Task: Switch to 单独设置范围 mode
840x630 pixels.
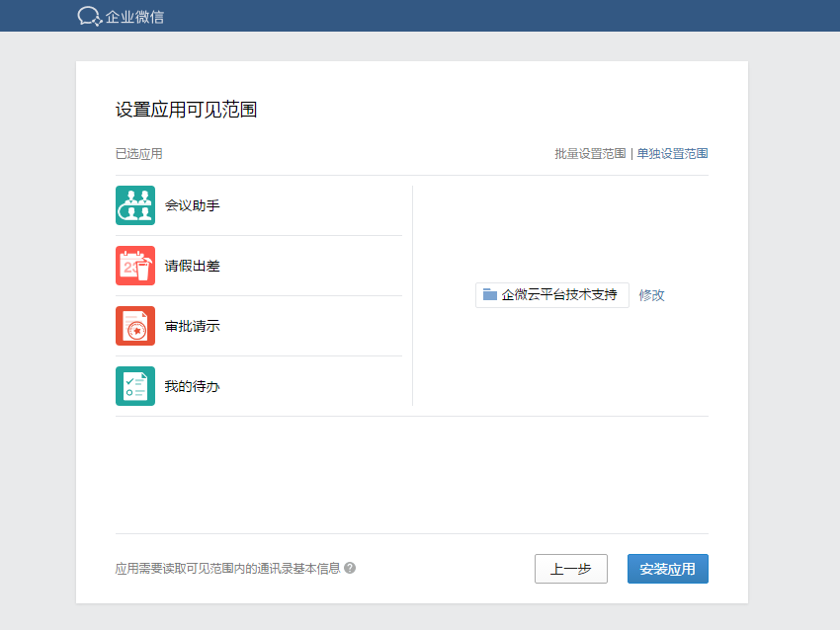Action: click(672, 154)
